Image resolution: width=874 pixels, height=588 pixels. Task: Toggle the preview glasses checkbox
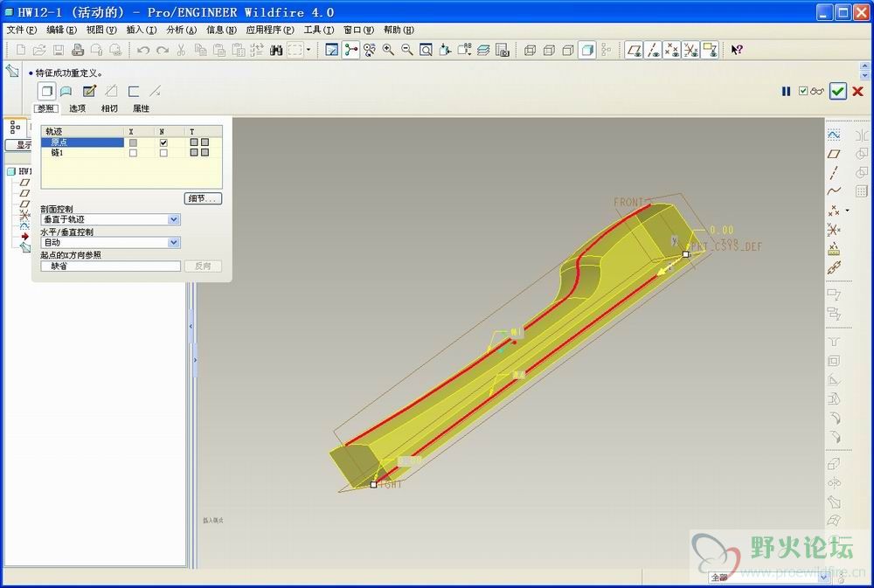tap(803, 91)
